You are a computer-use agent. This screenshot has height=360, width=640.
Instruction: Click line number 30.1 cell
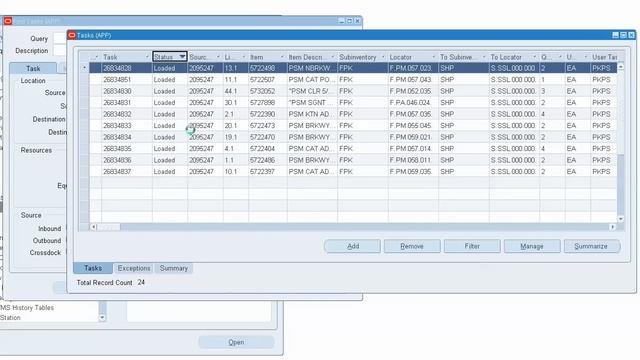[236, 102]
